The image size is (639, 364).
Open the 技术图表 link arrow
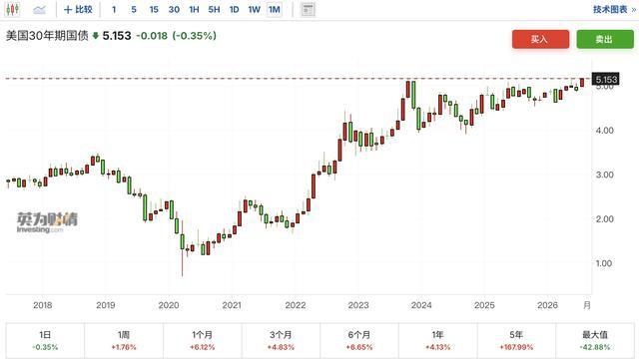(x=614, y=9)
